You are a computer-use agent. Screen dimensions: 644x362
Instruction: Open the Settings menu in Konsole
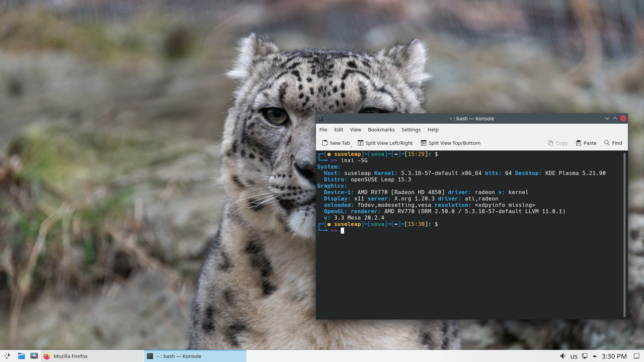pyautogui.click(x=411, y=130)
